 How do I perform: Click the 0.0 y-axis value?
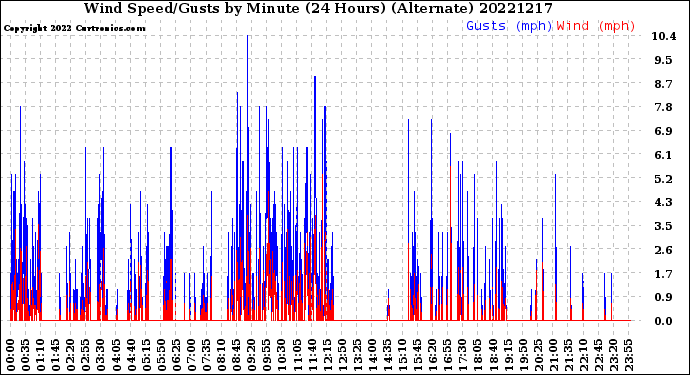click(664, 321)
